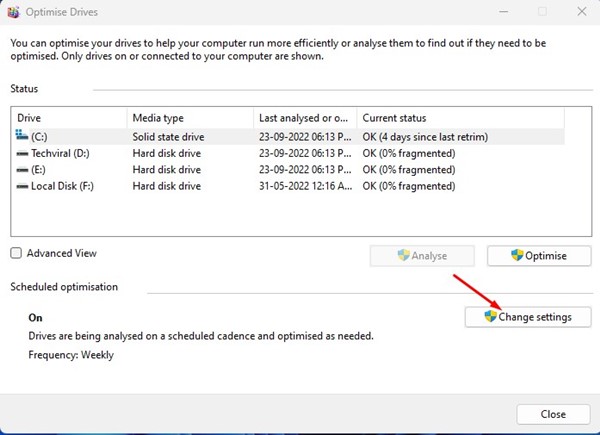600x435 pixels.
Task: Click the 23-09-2022 date in (E:) row
Action: tap(305, 170)
